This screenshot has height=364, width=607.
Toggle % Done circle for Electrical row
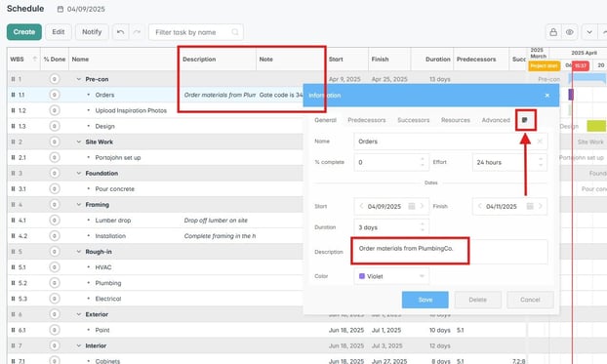pos(55,299)
